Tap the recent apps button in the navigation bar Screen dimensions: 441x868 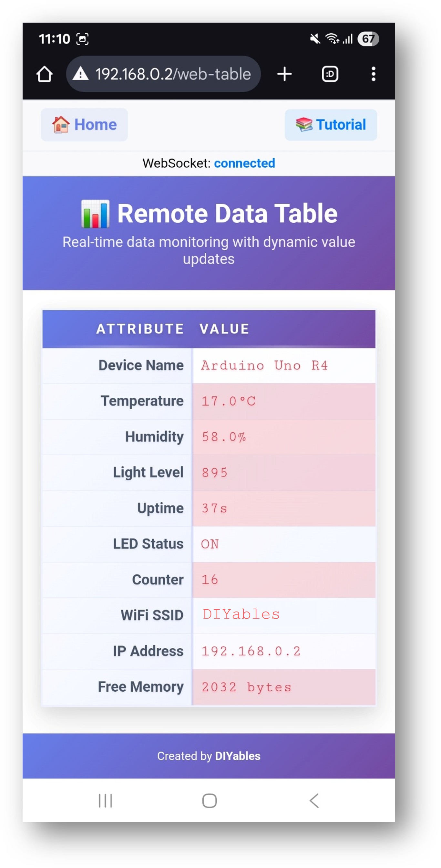coord(105,801)
